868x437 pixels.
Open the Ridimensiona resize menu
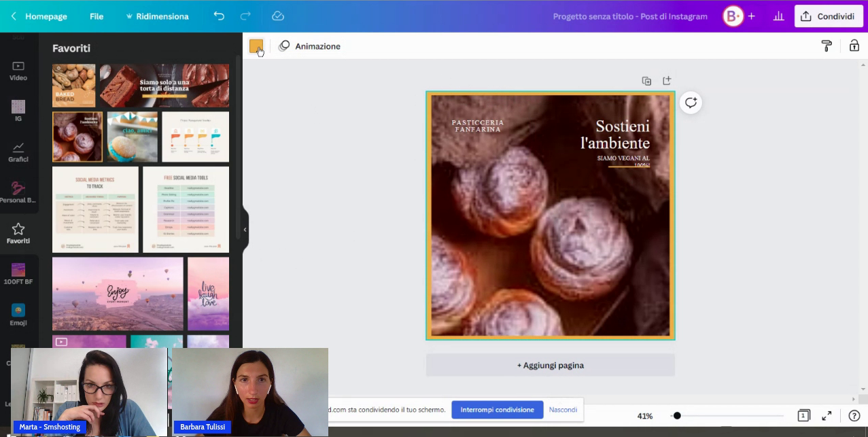(x=157, y=16)
